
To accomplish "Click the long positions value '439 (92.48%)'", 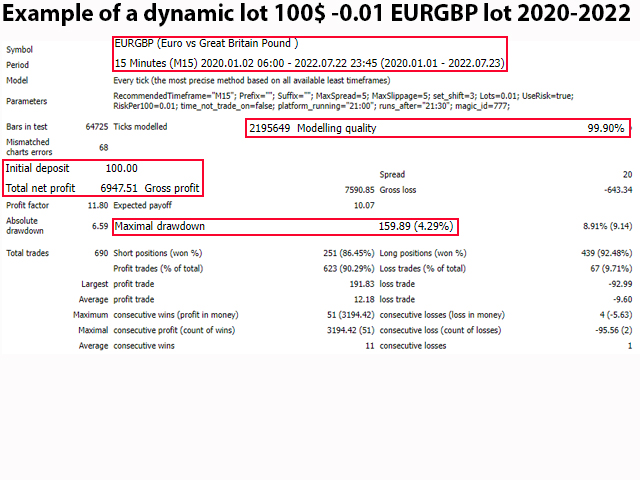I will click(607, 253).
